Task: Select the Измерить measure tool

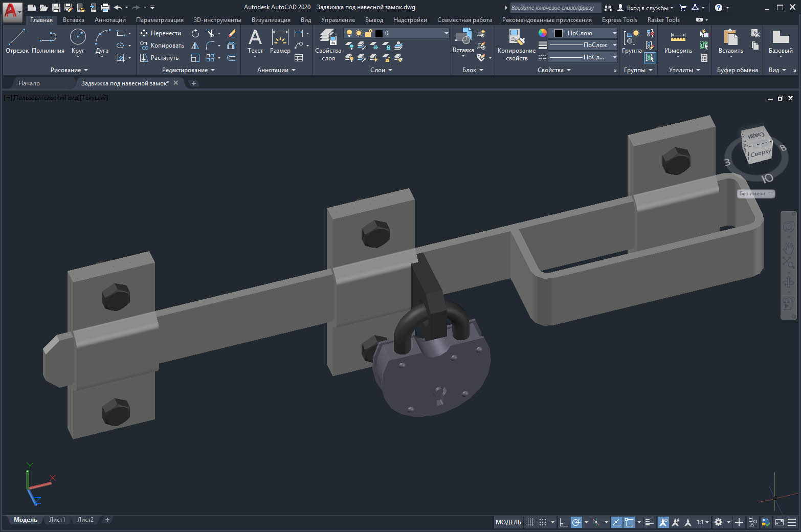Action: [x=678, y=41]
